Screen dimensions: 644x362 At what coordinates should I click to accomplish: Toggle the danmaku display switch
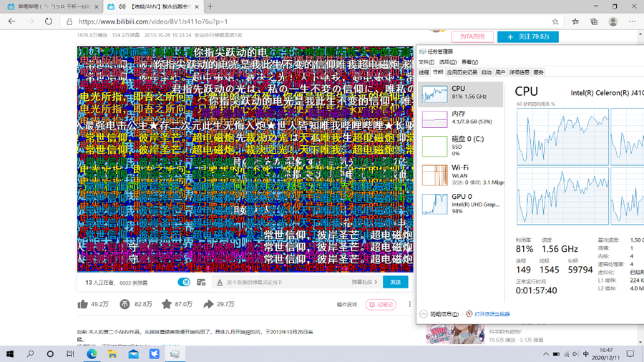tap(184, 283)
